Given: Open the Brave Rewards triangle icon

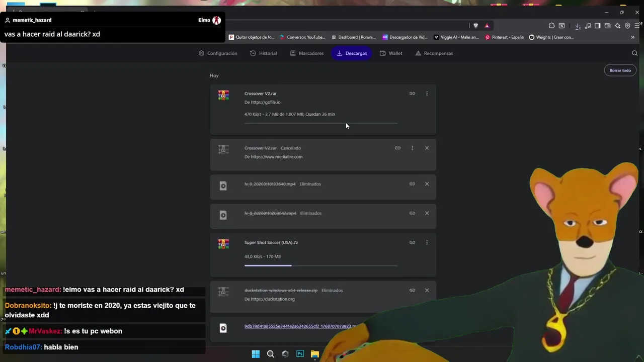Looking at the screenshot, I should click(487, 26).
